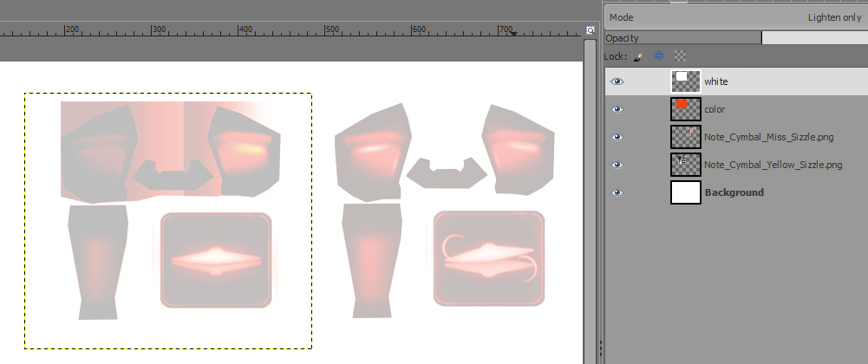Hide the Note_Cymbal_Yellow_Sizzle.png layer
Image resolution: width=868 pixels, height=364 pixels.
tap(617, 165)
